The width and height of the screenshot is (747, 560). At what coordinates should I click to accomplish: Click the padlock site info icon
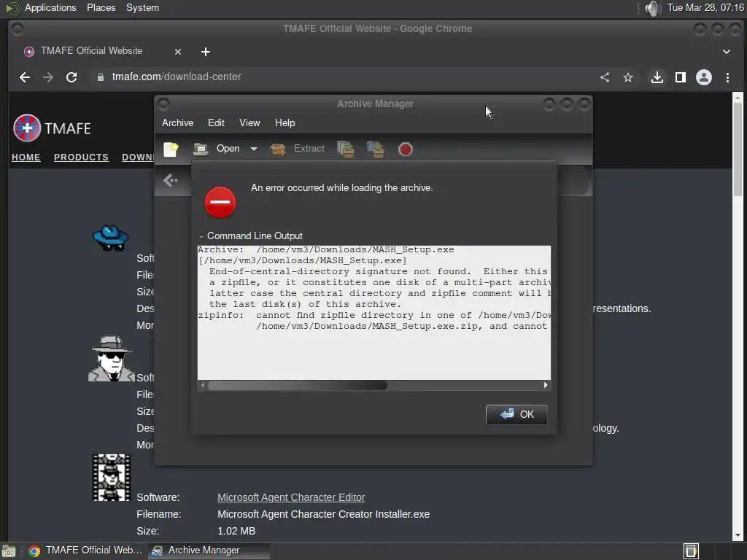coord(101,77)
